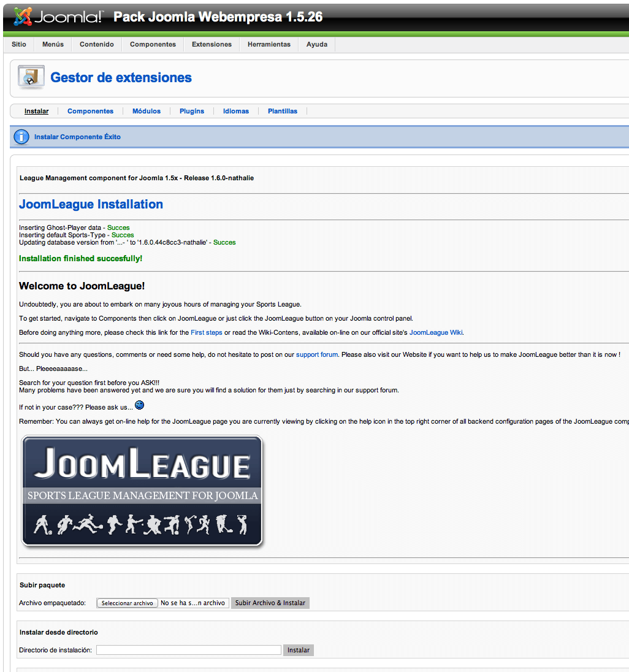The height and width of the screenshot is (672, 629).
Task: Follow the First steps link
Action: [207, 332]
